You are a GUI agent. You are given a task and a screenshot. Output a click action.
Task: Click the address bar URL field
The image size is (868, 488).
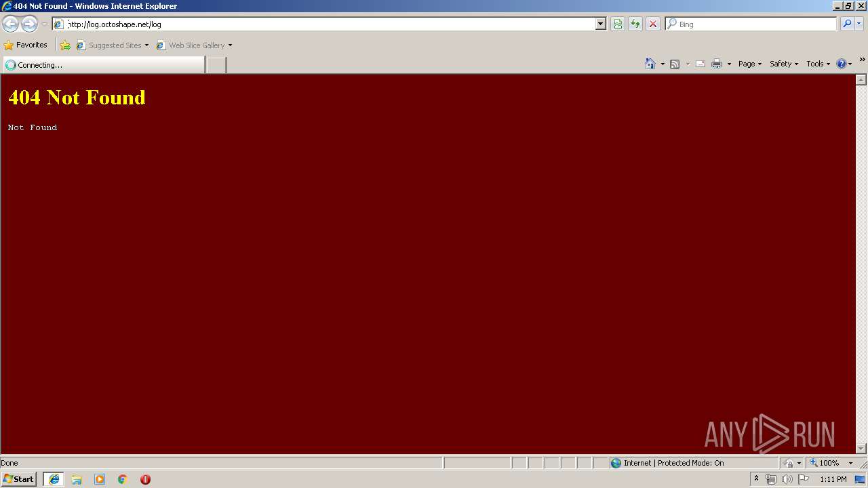click(329, 24)
